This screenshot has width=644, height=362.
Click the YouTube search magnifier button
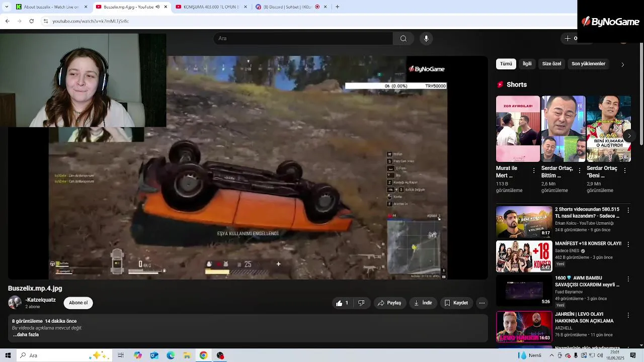tap(404, 38)
